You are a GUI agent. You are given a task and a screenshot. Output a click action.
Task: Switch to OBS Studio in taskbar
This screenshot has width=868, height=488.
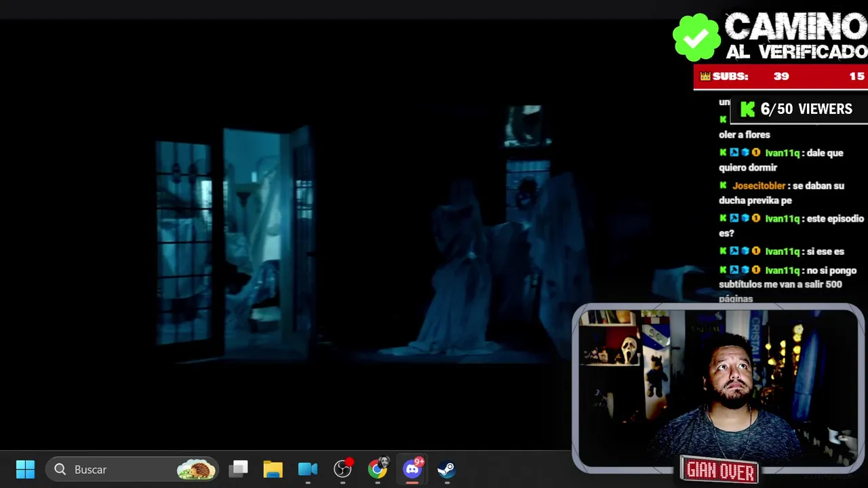click(343, 469)
